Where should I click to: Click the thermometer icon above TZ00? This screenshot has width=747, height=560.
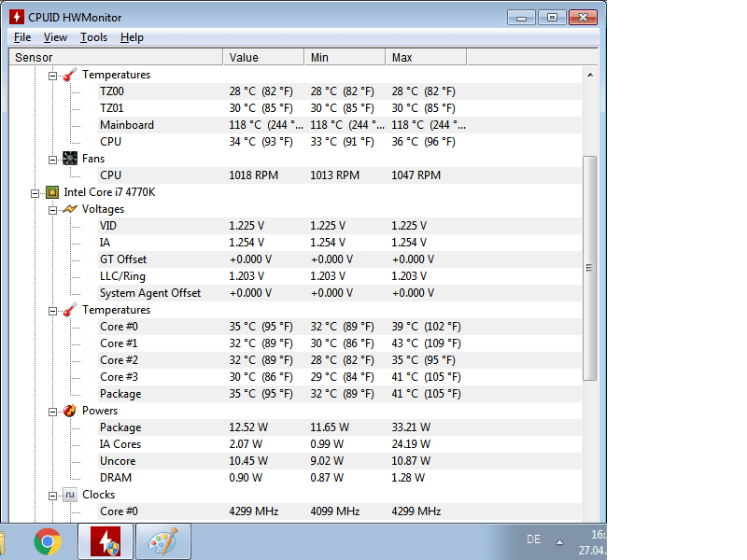pos(69,75)
